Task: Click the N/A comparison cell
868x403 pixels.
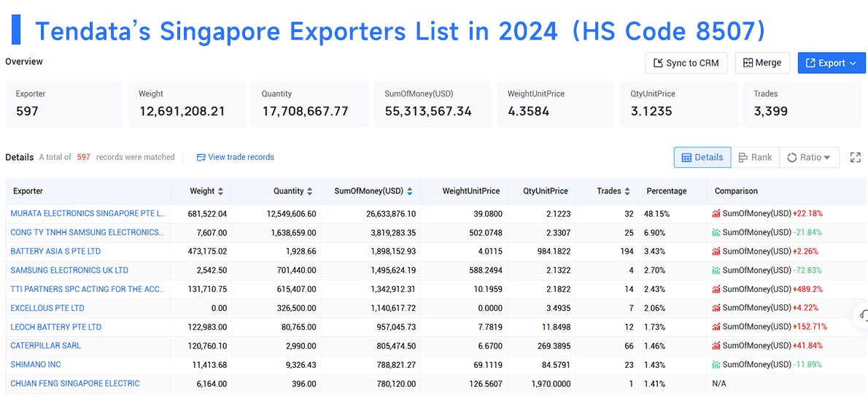Action: click(x=721, y=383)
